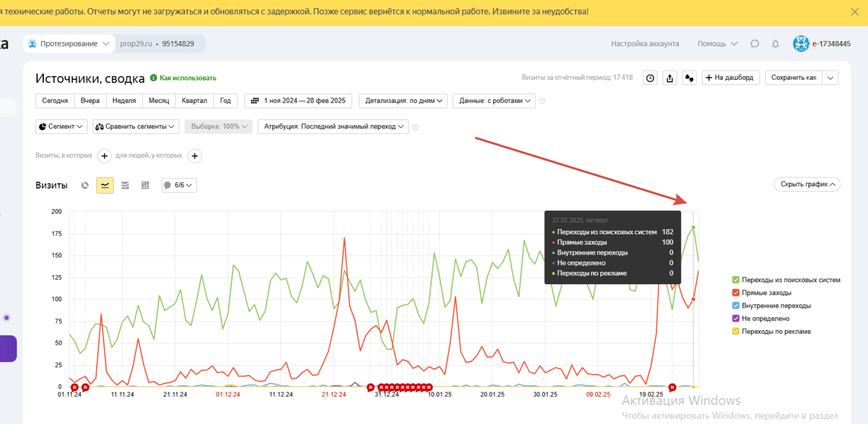Click Визиты за отчётный период: 17 418

[x=577, y=78]
